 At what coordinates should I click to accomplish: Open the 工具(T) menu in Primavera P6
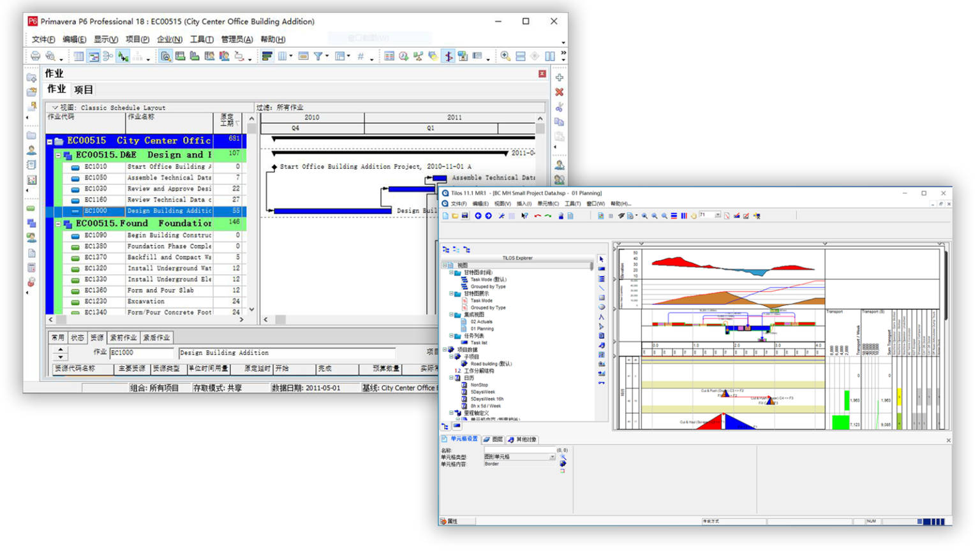[x=202, y=40]
